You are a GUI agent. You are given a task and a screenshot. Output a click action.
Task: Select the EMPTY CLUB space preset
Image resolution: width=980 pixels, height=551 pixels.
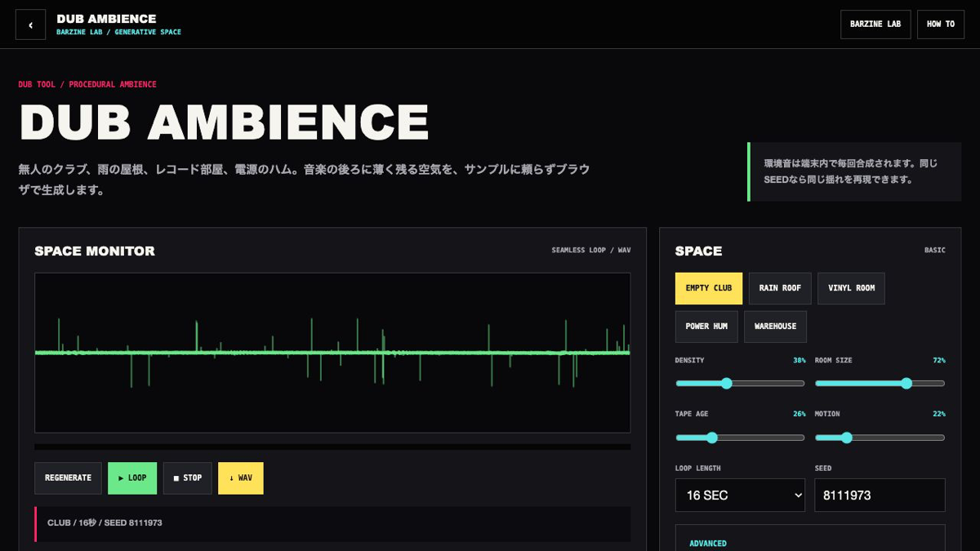pos(709,288)
